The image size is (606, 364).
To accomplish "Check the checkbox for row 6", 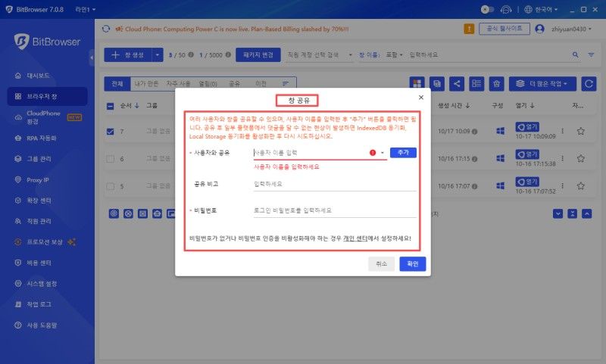I will pos(110,159).
